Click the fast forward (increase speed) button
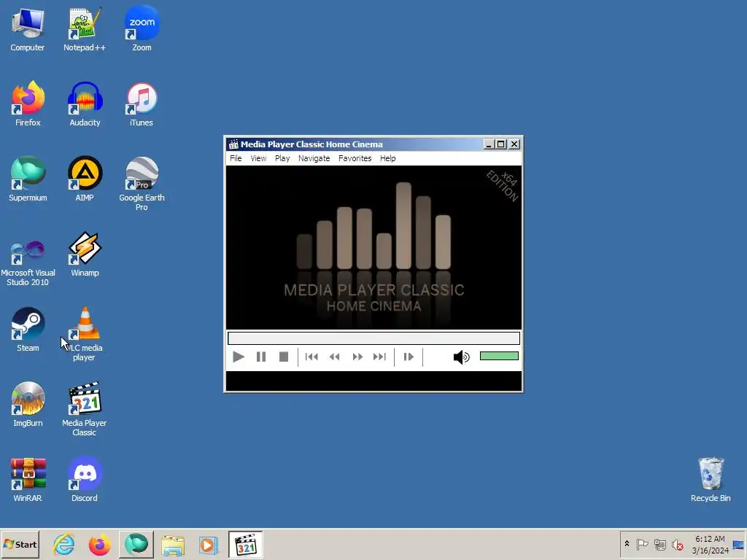The image size is (747, 560). click(357, 357)
